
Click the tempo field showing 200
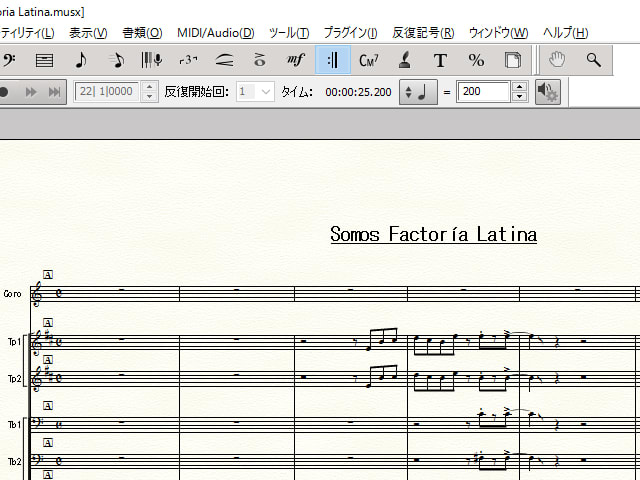tap(483, 91)
